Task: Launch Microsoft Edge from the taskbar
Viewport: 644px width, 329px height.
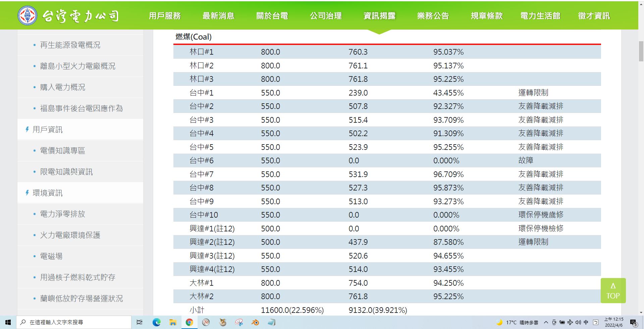Action: (x=156, y=322)
